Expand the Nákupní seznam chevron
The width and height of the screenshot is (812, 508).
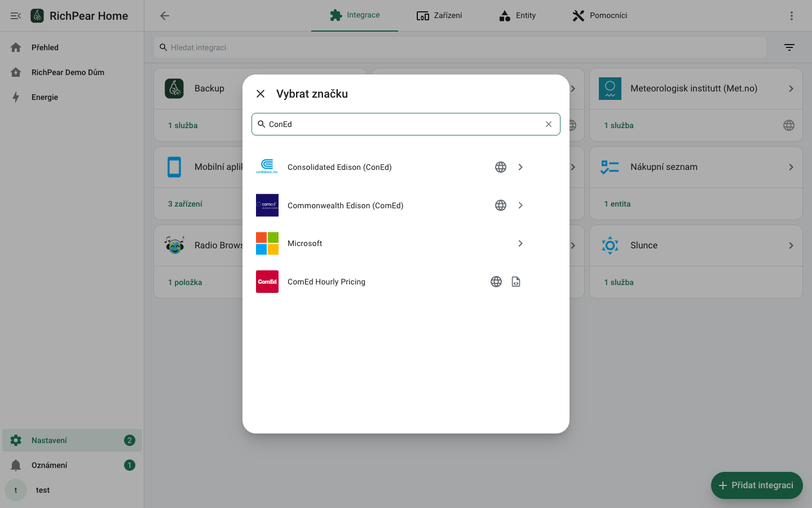coord(791,167)
